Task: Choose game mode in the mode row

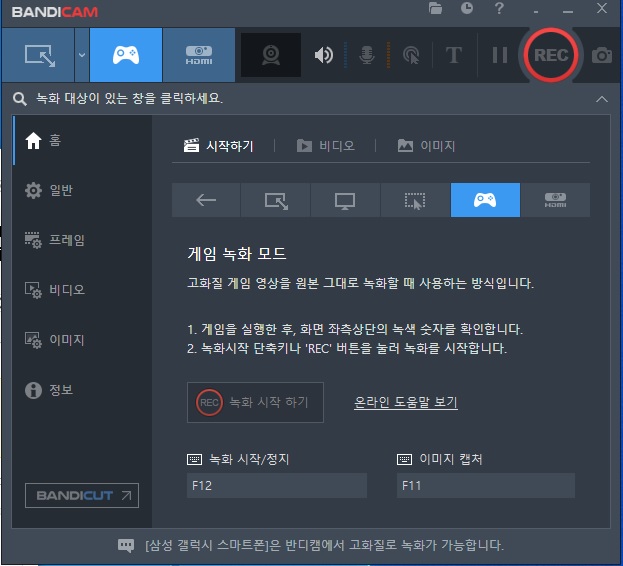Action: pos(485,200)
